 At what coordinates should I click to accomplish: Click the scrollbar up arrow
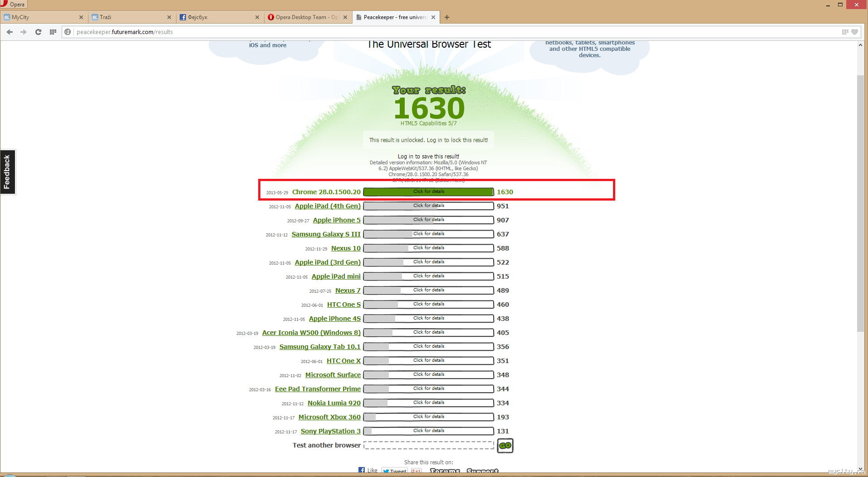(860, 45)
